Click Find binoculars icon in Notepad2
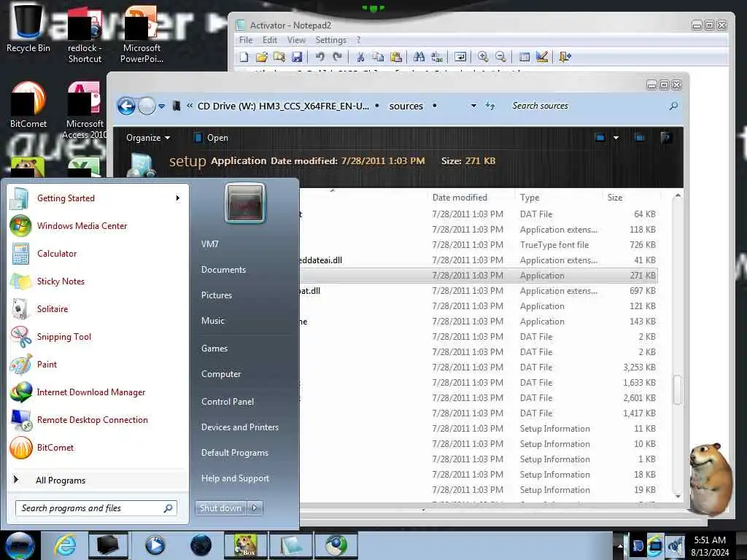 tap(419, 57)
